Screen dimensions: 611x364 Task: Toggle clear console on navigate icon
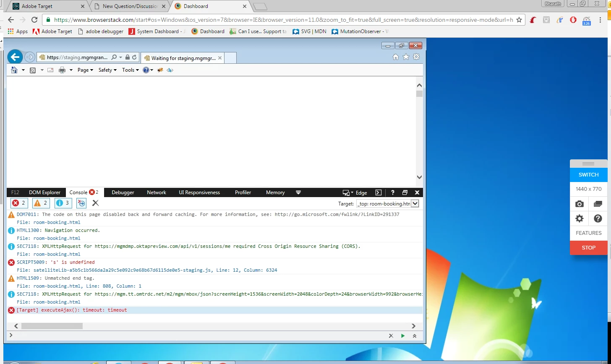[x=81, y=203]
